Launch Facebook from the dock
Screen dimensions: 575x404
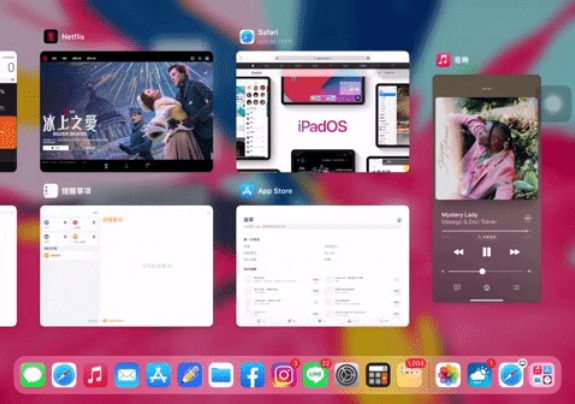click(252, 375)
